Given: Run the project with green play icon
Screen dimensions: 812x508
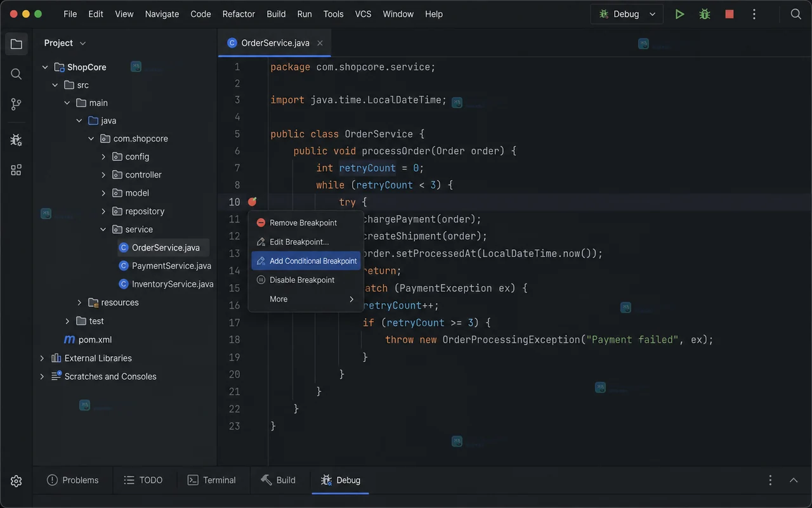Looking at the screenshot, I should point(679,14).
